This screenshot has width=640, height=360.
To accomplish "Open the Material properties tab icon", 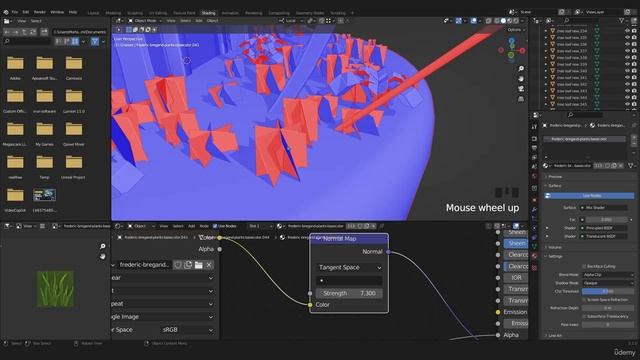I will tap(534, 256).
